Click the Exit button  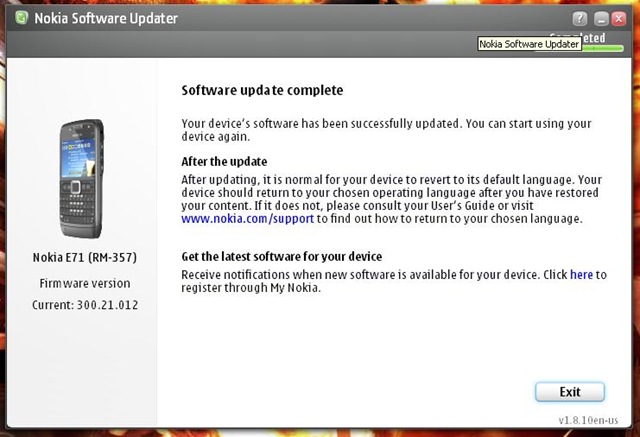click(570, 392)
